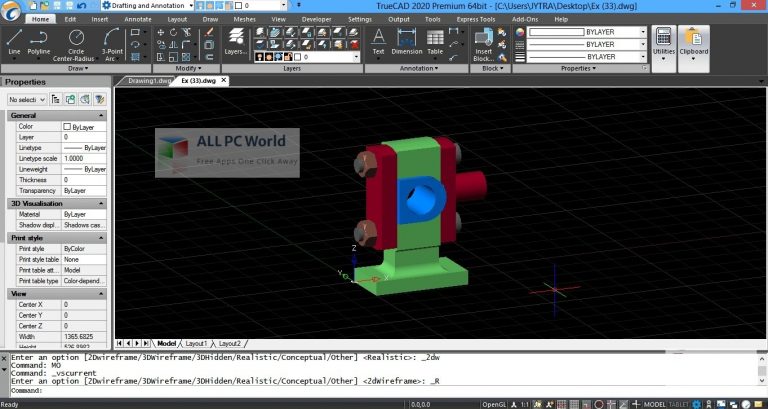This screenshot has width=768, height=409.
Task: Toggle MODEL space in status bar
Action: (656, 403)
